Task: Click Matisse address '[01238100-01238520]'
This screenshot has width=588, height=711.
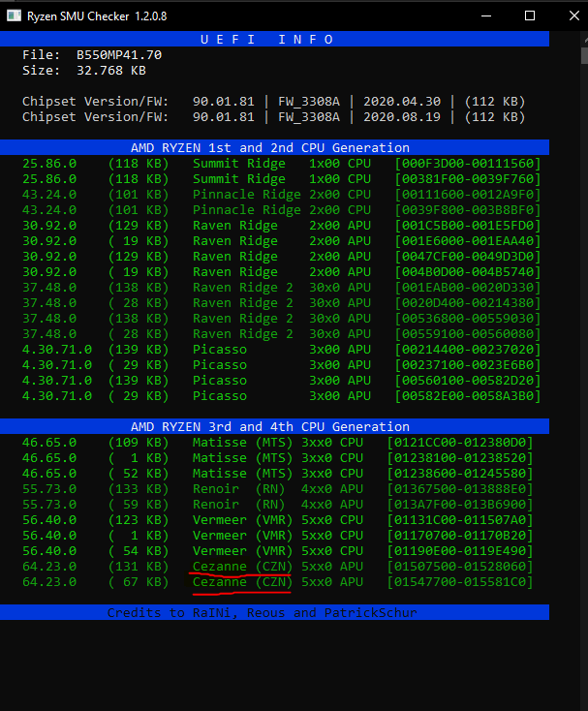Action: 460,457
